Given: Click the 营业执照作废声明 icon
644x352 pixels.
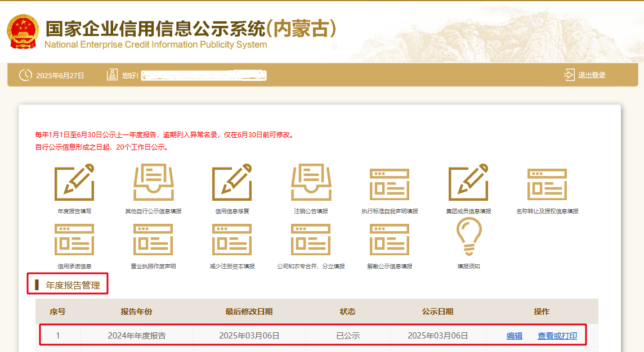Looking at the screenshot, I should [x=153, y=239].
